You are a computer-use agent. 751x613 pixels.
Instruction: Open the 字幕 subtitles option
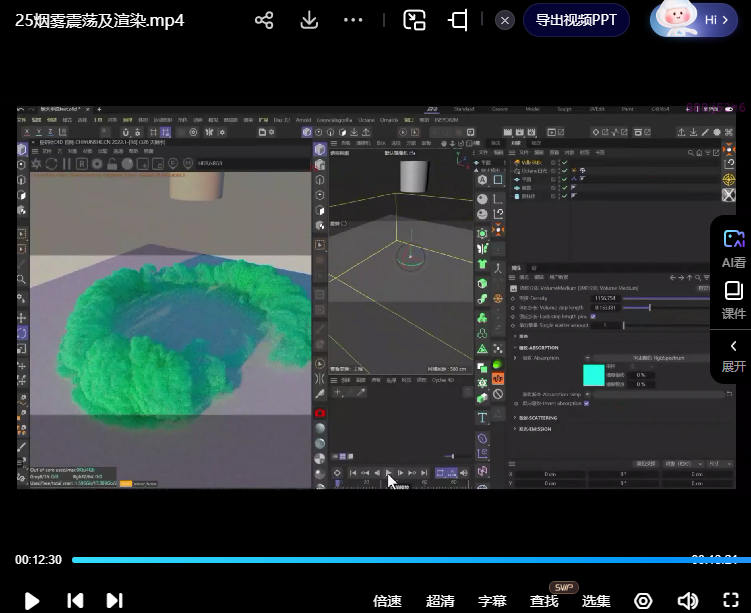click(x=492, y=600)
